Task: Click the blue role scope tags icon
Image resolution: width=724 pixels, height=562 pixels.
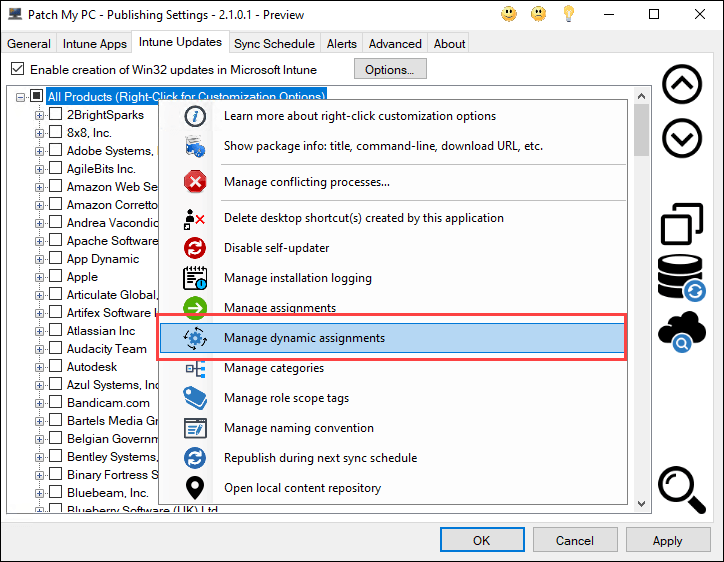Action: click(195, 398)
